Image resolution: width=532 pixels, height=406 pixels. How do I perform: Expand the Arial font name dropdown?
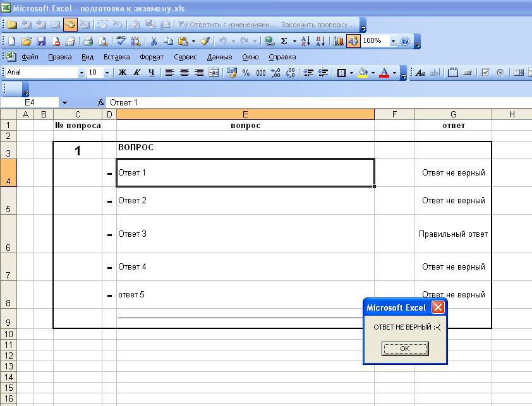(x=82, y=73)
